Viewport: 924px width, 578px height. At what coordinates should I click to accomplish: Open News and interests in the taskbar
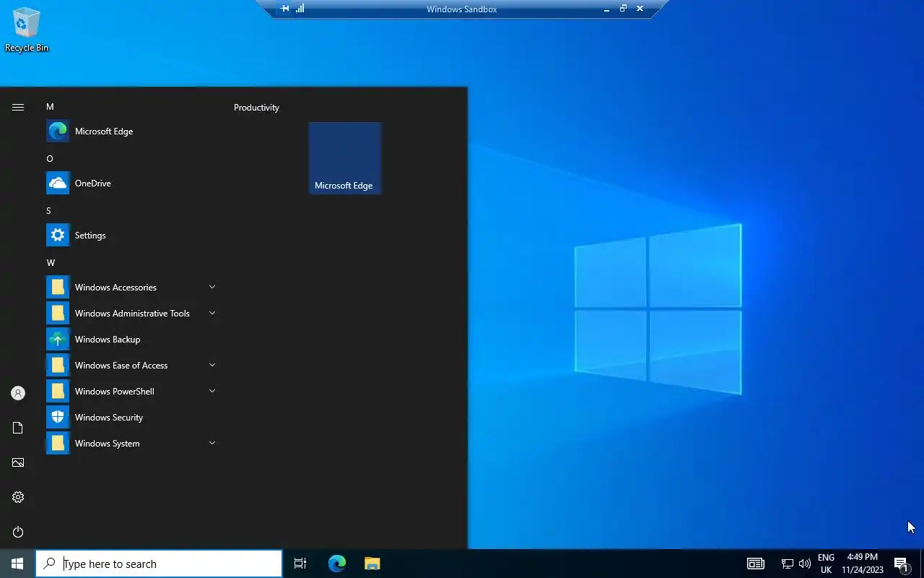[x=756, y=564]
